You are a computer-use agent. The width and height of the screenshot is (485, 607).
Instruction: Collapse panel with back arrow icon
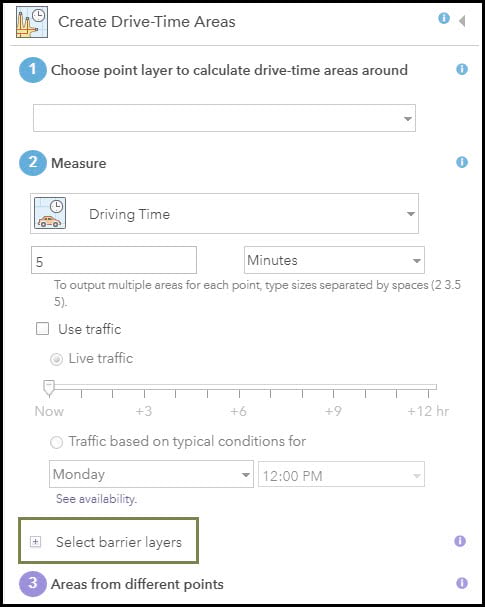click(462, 21)
